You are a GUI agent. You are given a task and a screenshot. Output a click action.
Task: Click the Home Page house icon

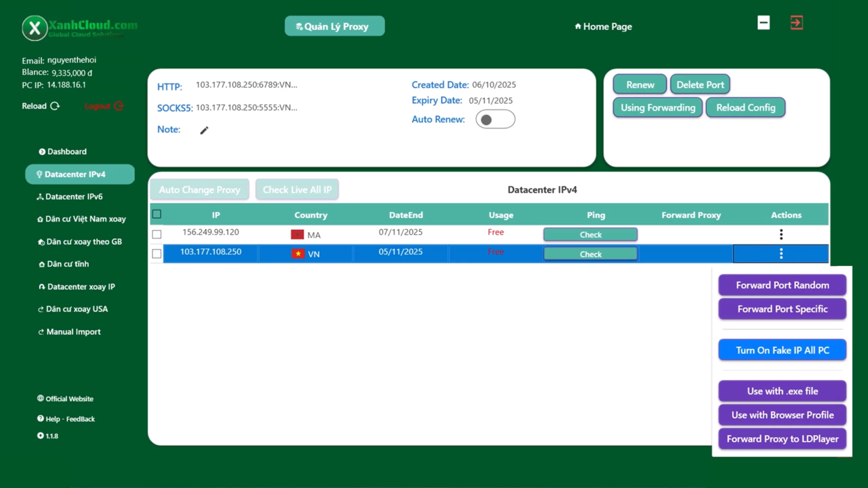(x=578, y=26)
